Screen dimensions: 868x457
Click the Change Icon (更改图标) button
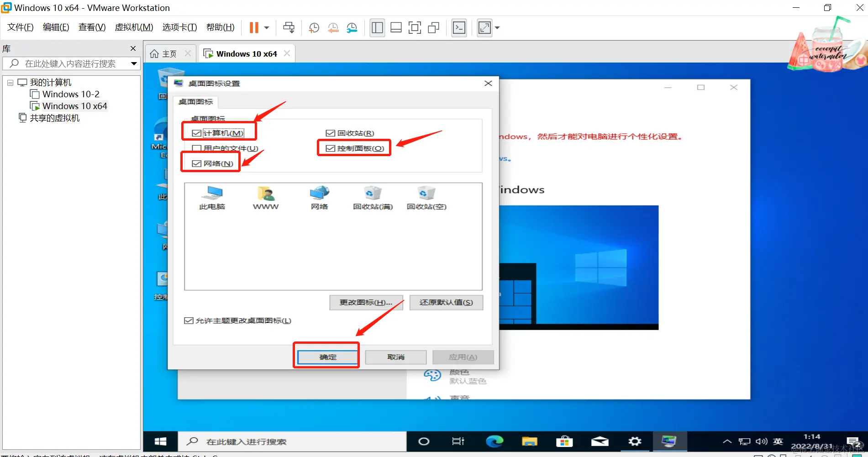tap(366, 302)
